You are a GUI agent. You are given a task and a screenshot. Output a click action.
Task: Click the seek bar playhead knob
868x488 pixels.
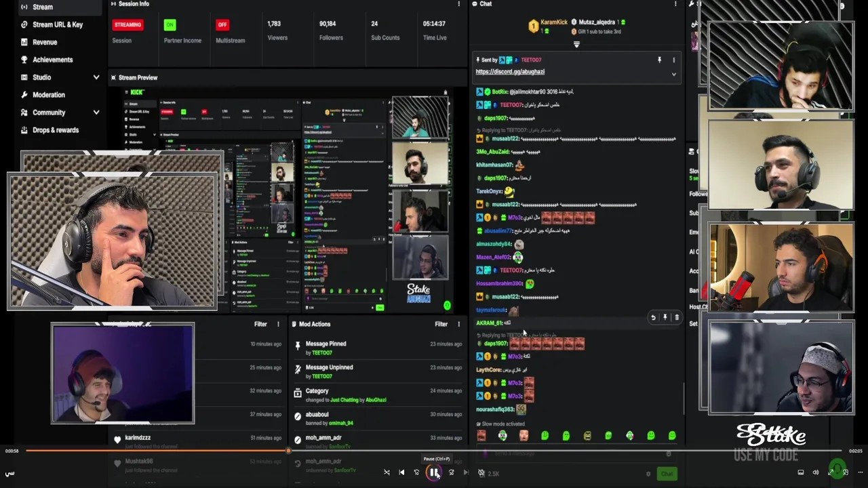[289, 451]
